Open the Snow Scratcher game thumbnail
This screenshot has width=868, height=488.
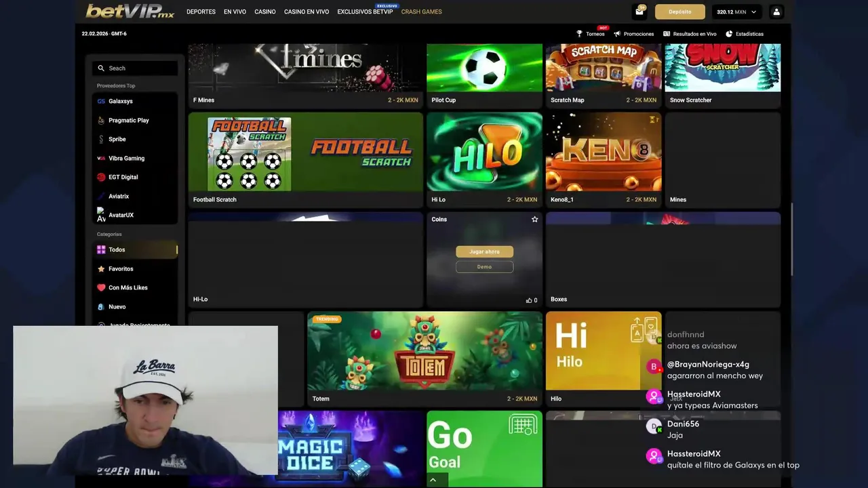[x=722, y=68]
